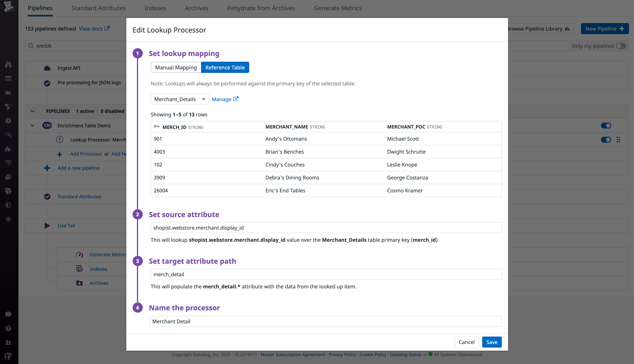Toggle the Enrichment Table Demo pipeline switch

(x=606, y=126)
